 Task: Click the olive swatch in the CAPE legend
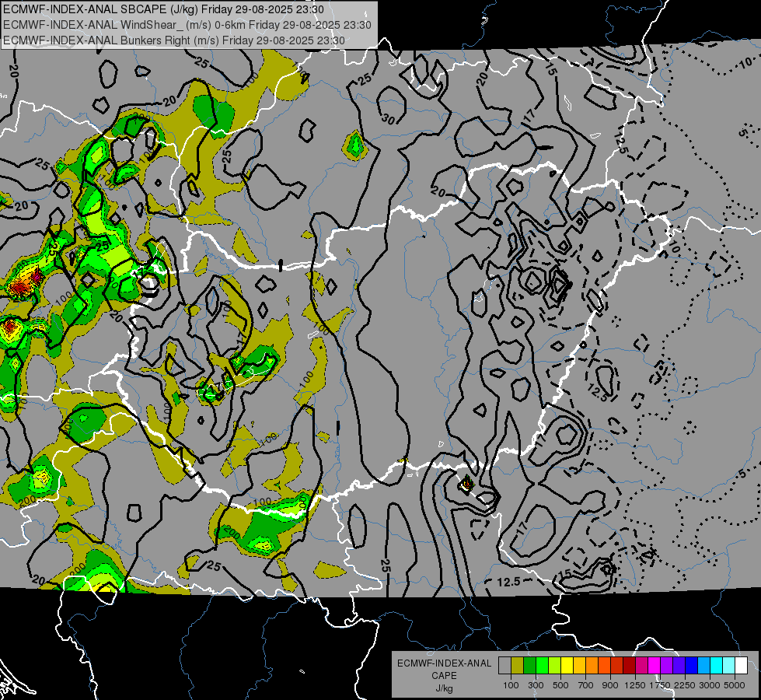point(517,666)
